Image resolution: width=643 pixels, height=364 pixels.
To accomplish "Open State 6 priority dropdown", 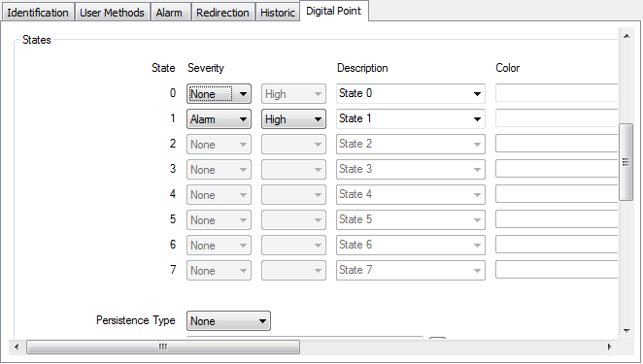I will [x=293, y=246].
